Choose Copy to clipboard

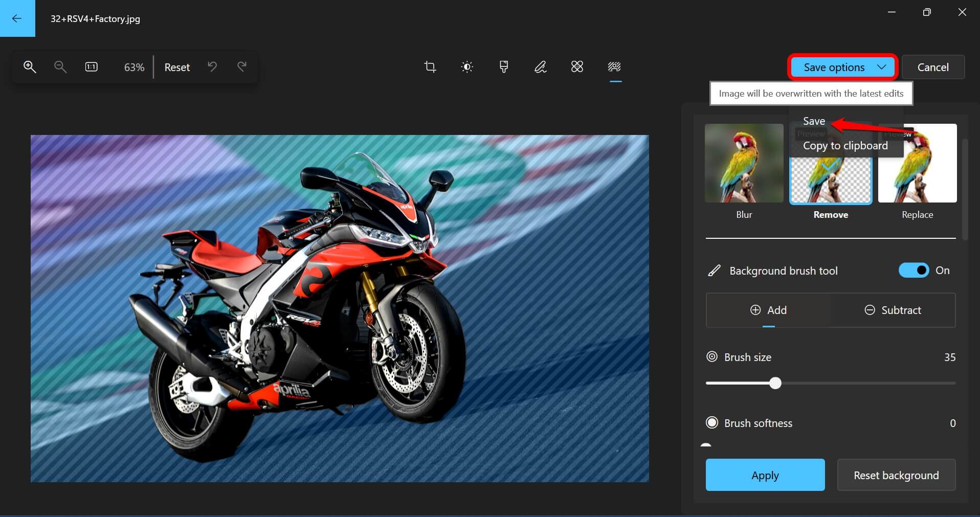tap(845, 146)
